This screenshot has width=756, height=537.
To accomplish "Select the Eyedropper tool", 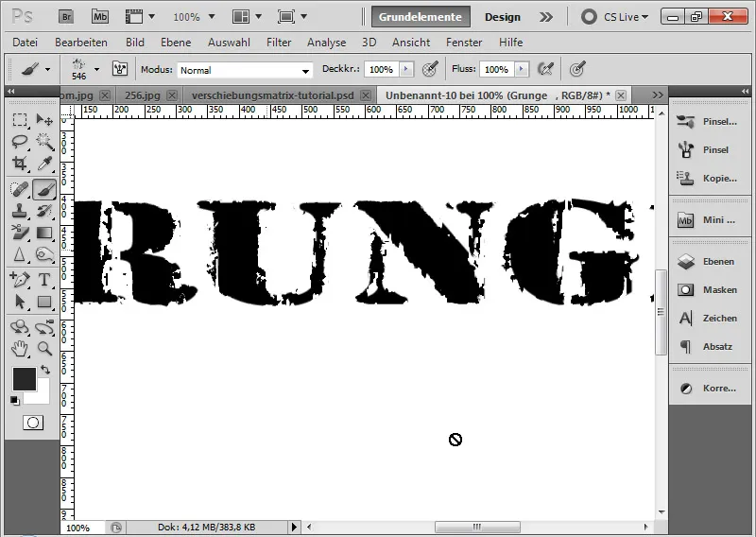I will pyautogui.click(x=44, y=164).
